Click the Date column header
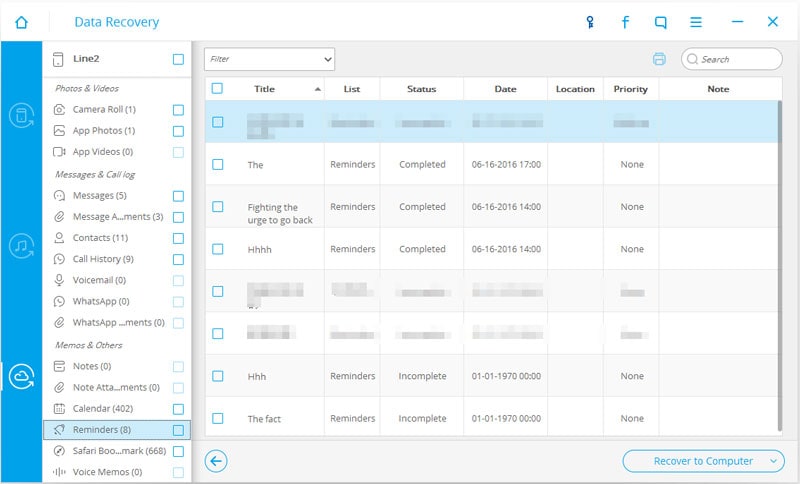The image size is (800, 484). [505, 89]
